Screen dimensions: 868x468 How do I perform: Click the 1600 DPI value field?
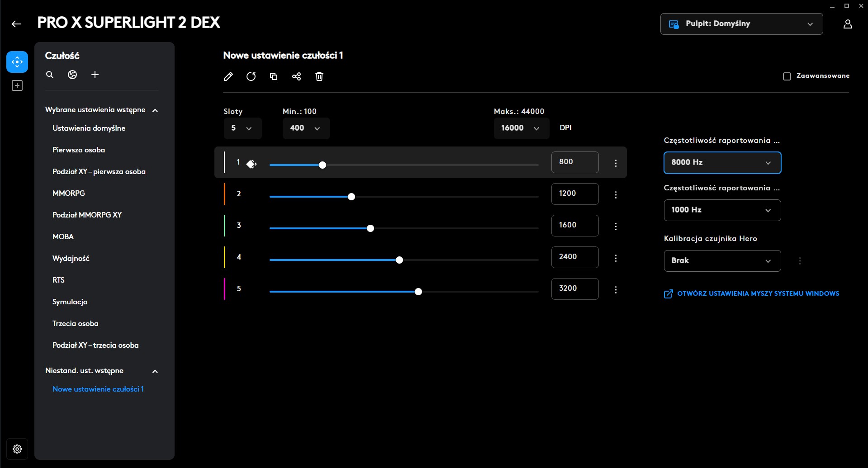(575, 226)
